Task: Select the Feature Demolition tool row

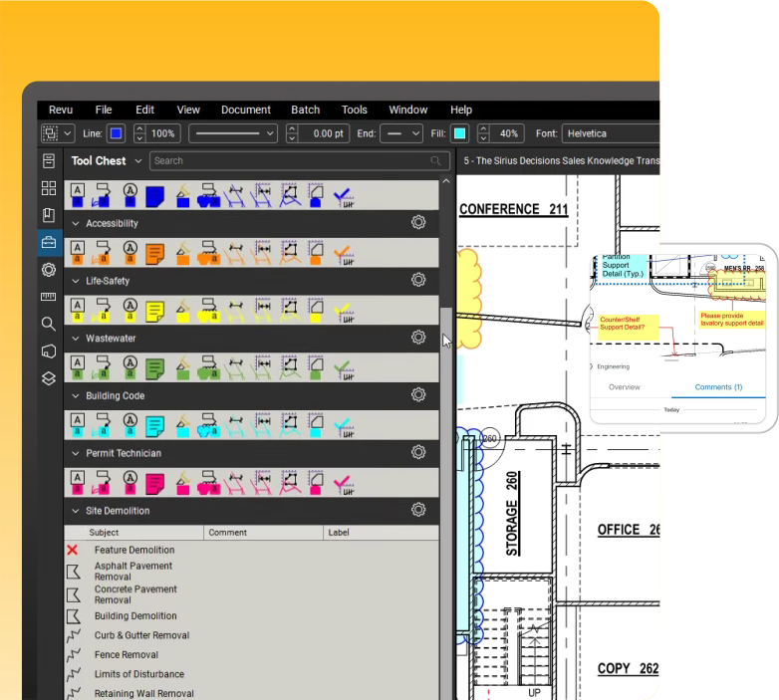Action: tap(251, 550)
